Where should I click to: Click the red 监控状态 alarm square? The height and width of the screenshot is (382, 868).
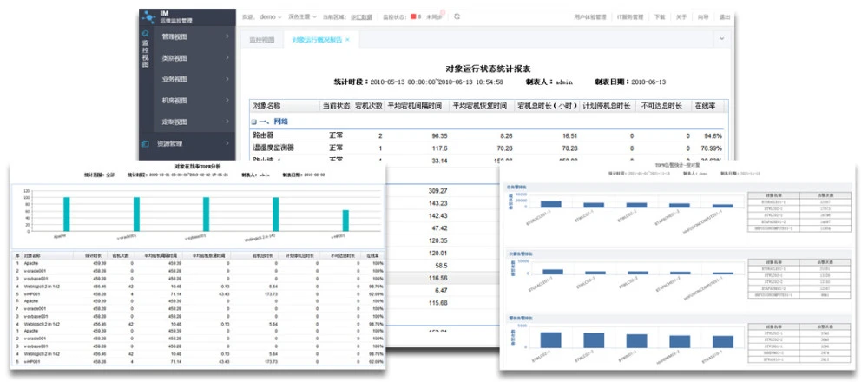[x=413, y=16]
